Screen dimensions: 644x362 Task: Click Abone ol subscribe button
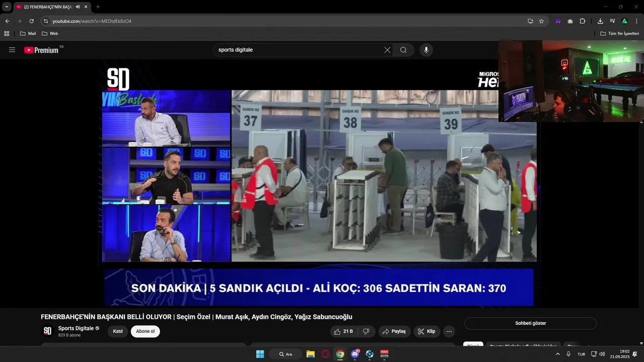(145, 331)
